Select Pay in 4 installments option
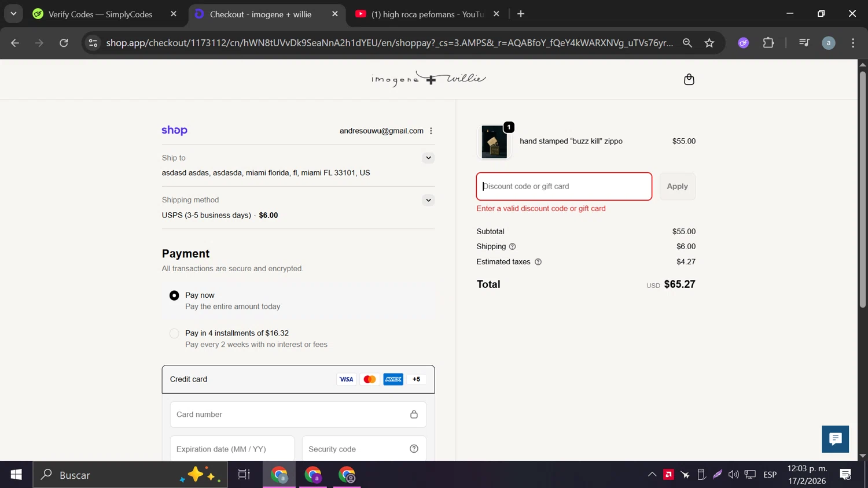 pos(174,334)
